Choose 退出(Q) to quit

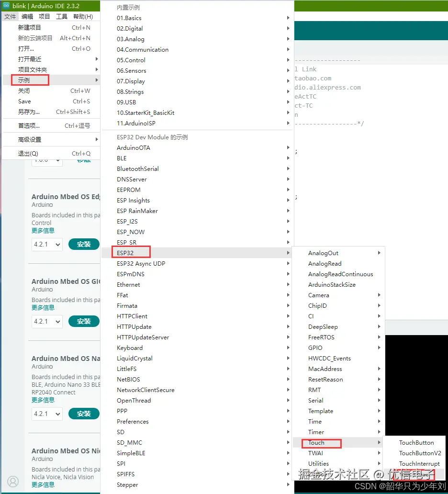51,154
